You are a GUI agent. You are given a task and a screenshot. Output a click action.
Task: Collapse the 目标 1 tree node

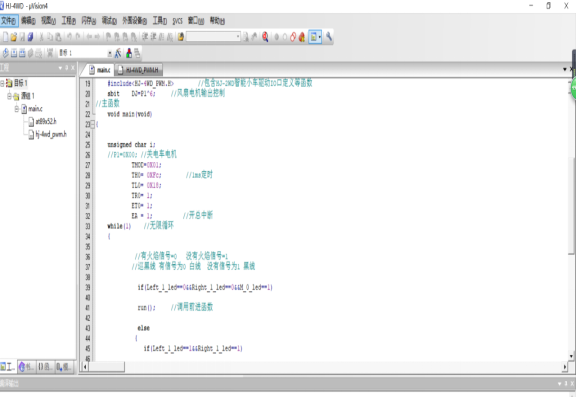(2, 83)
